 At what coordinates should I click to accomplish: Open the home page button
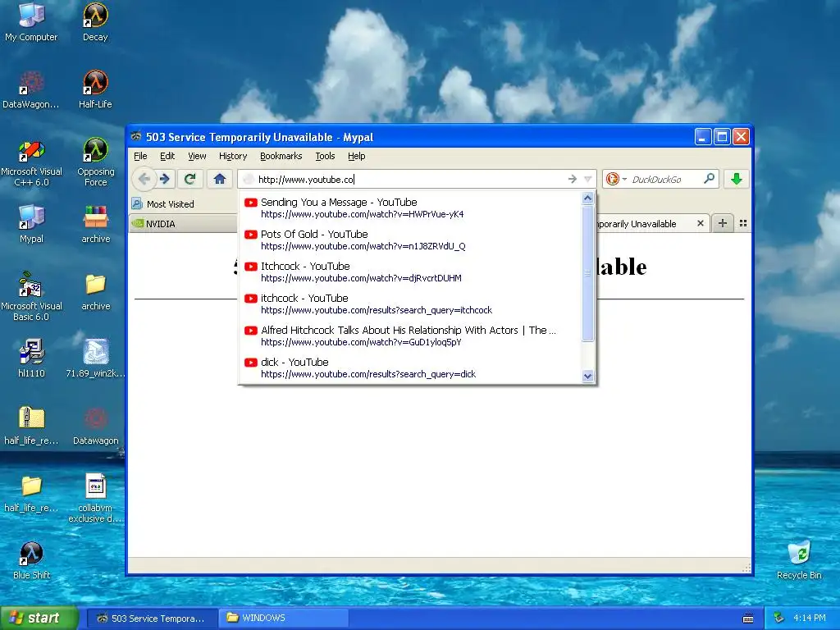220,178
